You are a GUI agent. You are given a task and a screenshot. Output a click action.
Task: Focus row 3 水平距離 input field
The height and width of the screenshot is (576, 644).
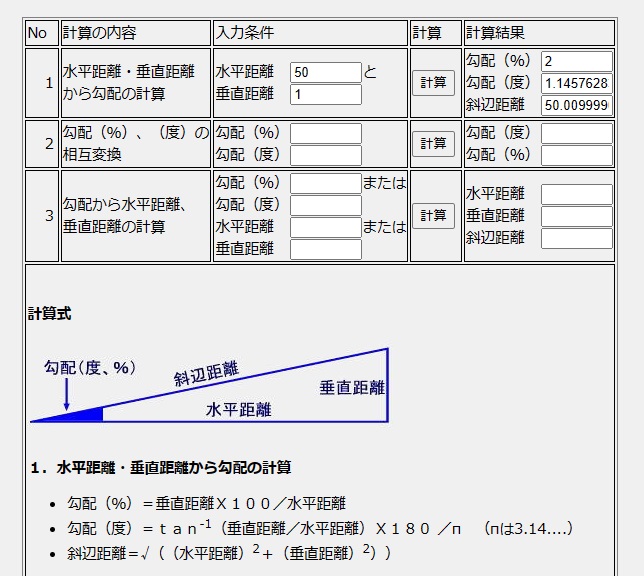click(326, 228)
